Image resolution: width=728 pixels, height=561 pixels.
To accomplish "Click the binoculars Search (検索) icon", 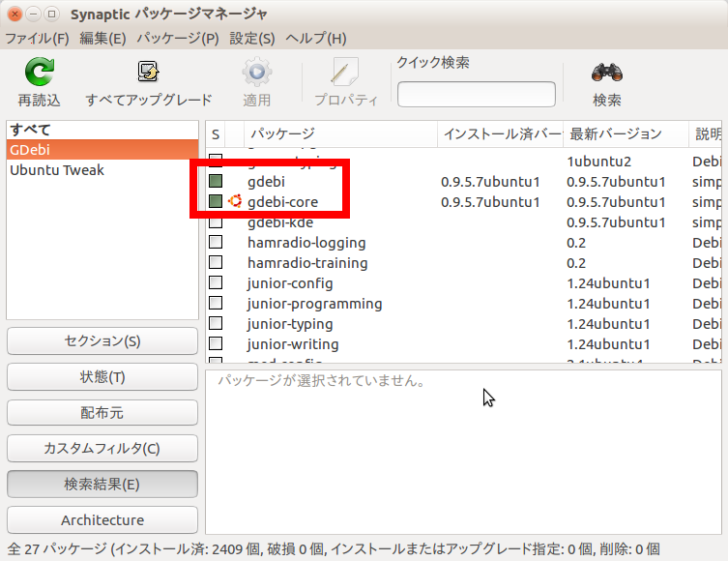I will [x=607, y=73].
